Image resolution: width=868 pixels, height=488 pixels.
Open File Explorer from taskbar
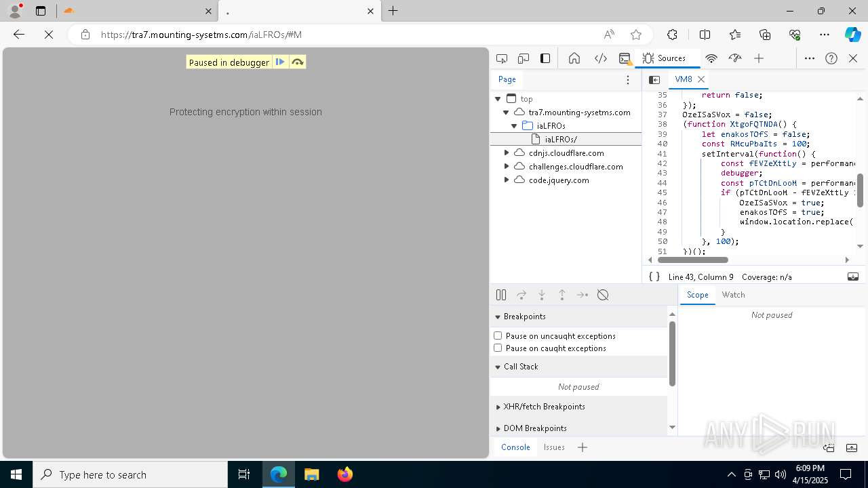point(311,474)
